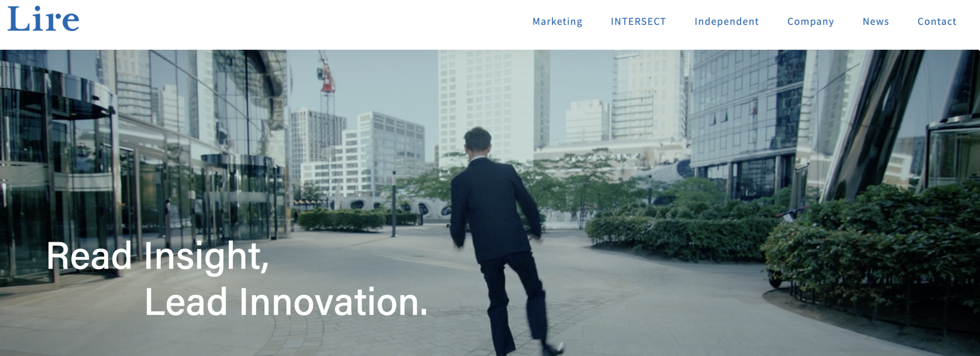
Task: Visit the Company page
Action: pos(810,21)
